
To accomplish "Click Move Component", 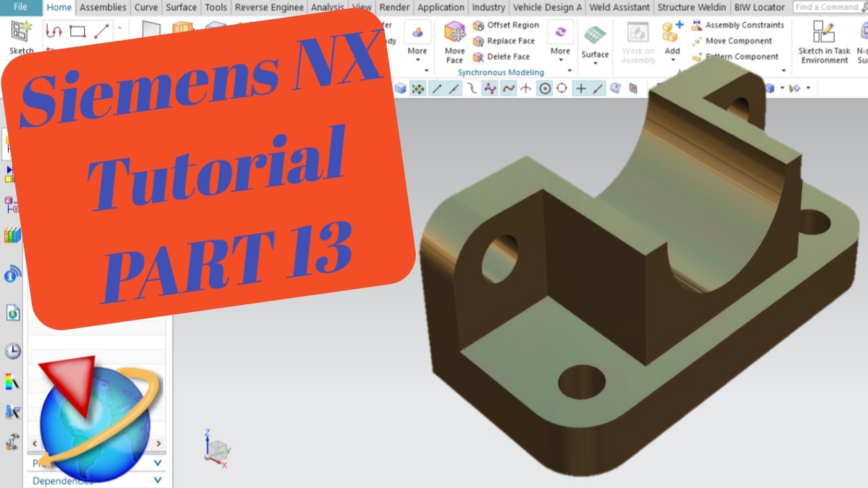I will 732,41.
